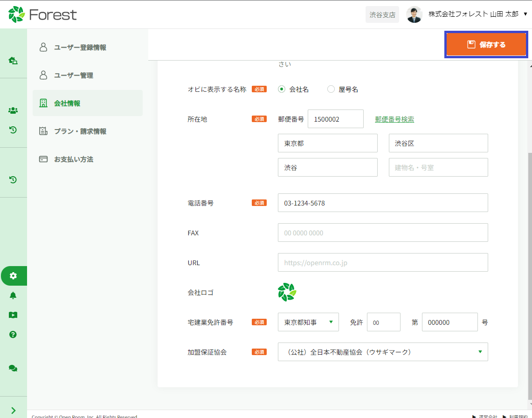Expand the 加盟保証協会 dropdown

tap(382, 352)
